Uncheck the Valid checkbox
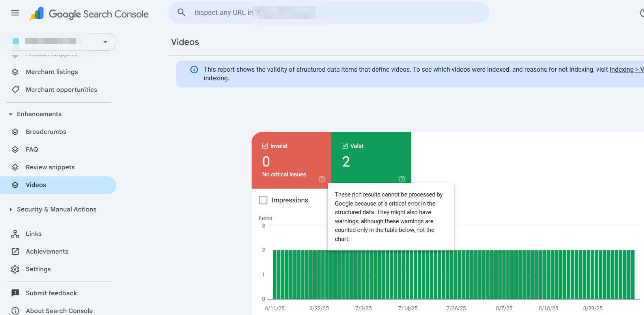The height and width of the screenshot is (315, 644). [x=345, y=146]
